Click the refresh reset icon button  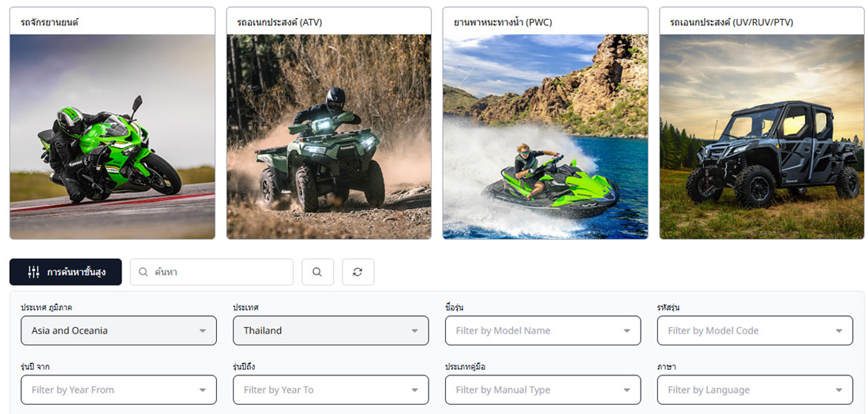(x=357, y=272)
